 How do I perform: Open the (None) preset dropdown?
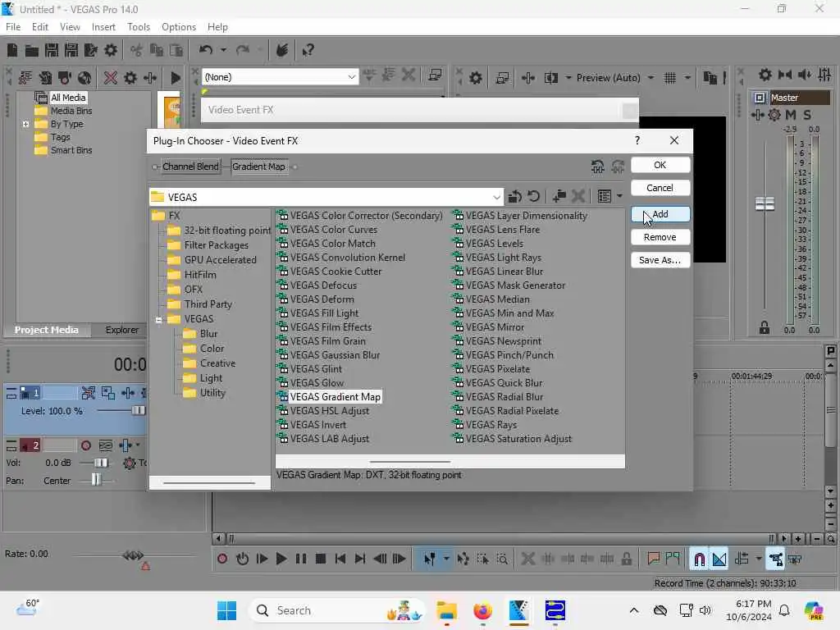pos(351,77)
